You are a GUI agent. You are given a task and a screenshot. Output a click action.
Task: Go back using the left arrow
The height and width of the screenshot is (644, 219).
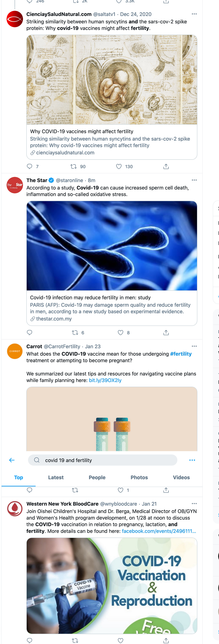tap(12, 460)
